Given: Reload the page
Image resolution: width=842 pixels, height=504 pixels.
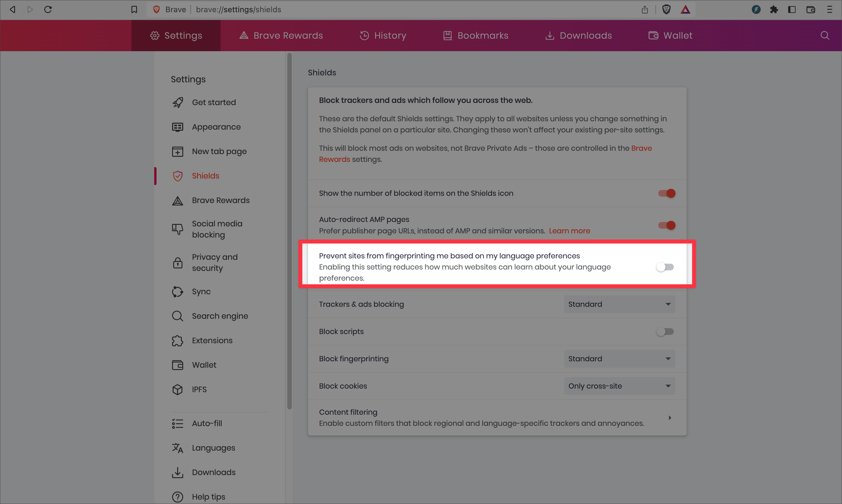Looking at the screenshot, I should click(x=48, y=9).
